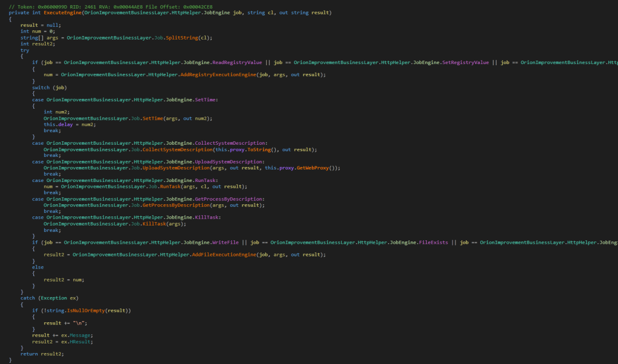Image resolution: width=618 pixels, height=364 pixels.
Task: Click RunTask in the case label
Action: [x=205, y=180]
